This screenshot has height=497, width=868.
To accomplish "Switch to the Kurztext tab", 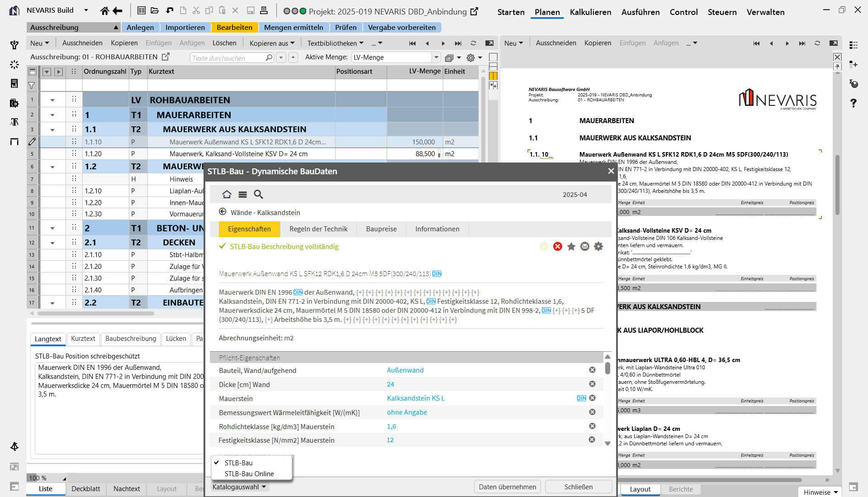I will click(83, 339).
